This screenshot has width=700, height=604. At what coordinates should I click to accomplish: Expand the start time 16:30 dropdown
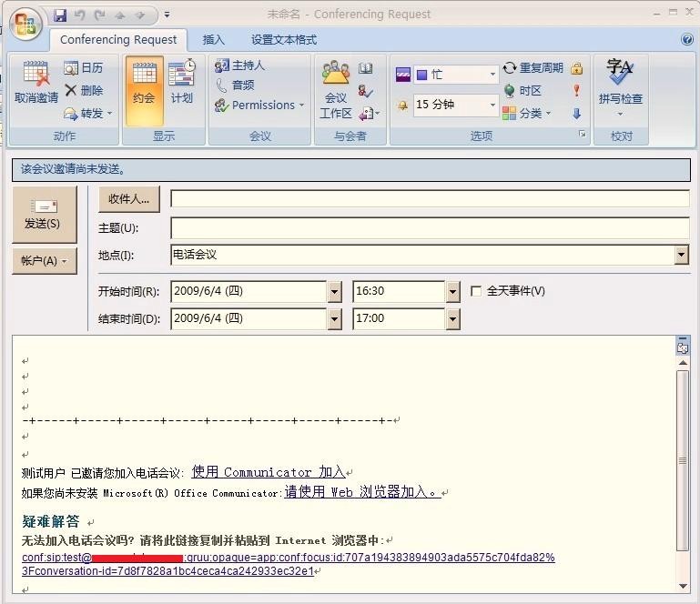452,291
